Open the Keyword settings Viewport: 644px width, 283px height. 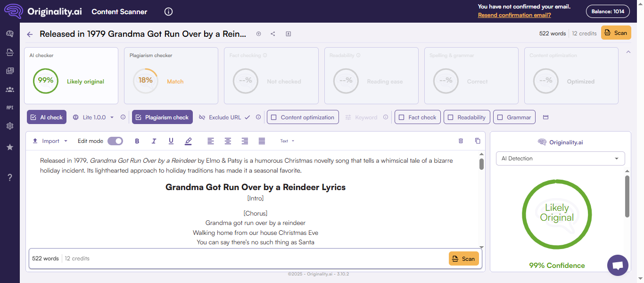point(361,117)
